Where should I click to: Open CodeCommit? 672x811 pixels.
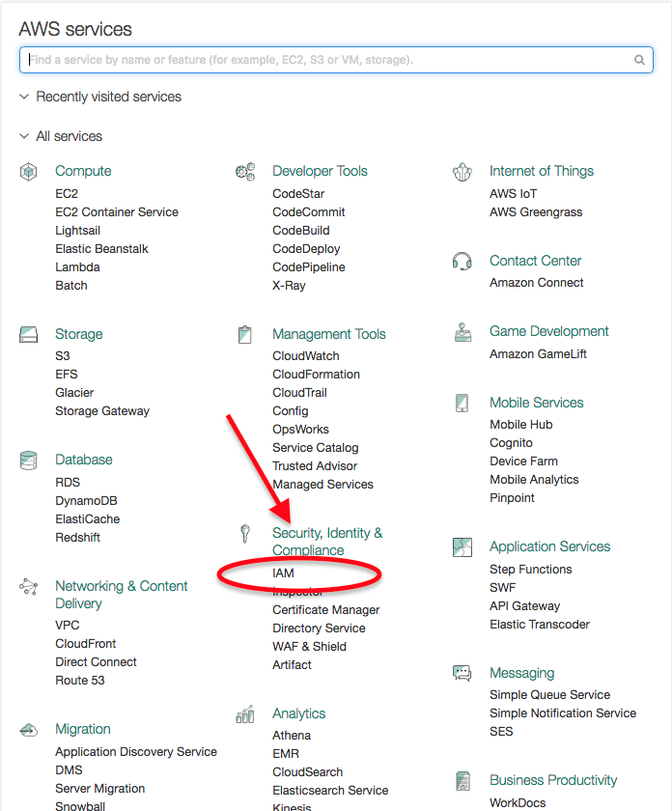[x=309, y=212]
